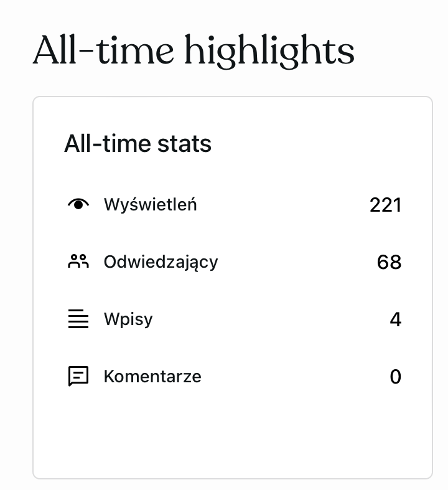Click the word "highlights" in the page heading

pos(269,51)
